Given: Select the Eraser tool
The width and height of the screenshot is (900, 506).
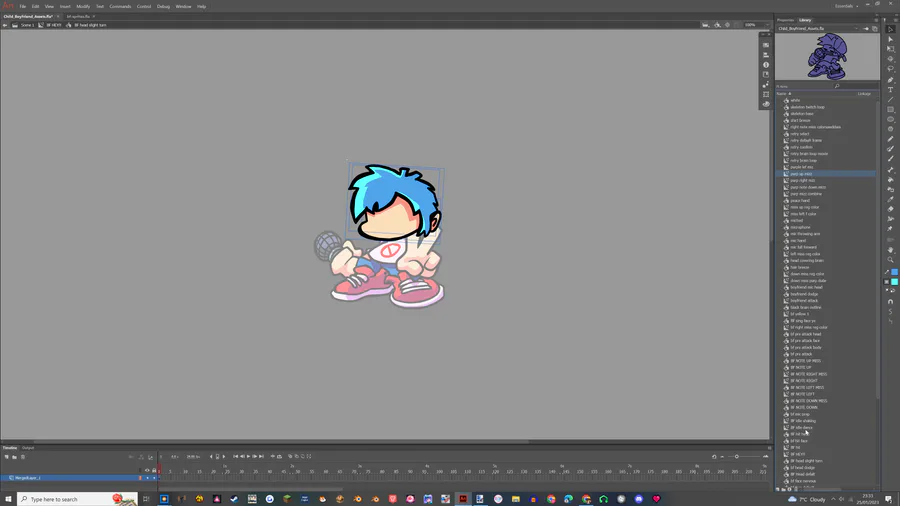Looking at the screenshot, I should 890,209.
